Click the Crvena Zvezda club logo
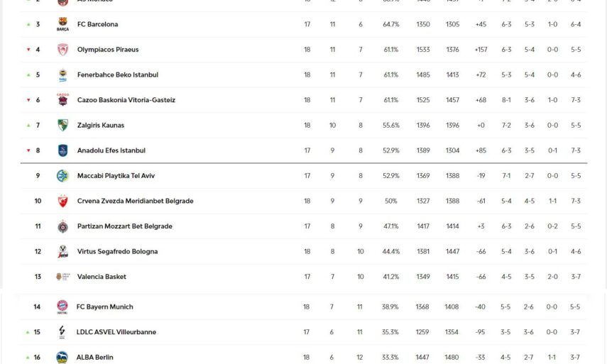The image size is (607, 364). [62, 201]
